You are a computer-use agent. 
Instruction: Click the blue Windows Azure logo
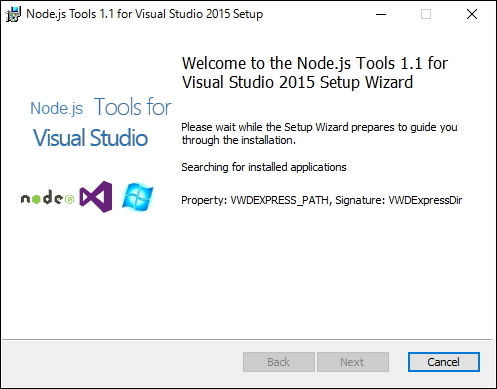pyautogui.click(x=137, y=197)
